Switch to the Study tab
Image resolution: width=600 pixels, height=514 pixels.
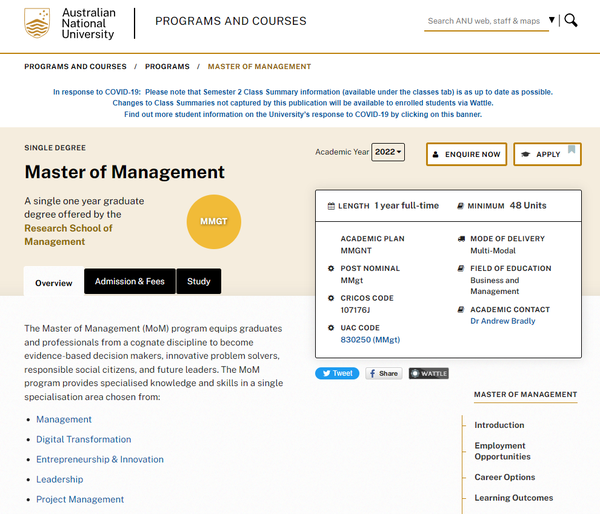pyautogui.click(x=199, y=281)
